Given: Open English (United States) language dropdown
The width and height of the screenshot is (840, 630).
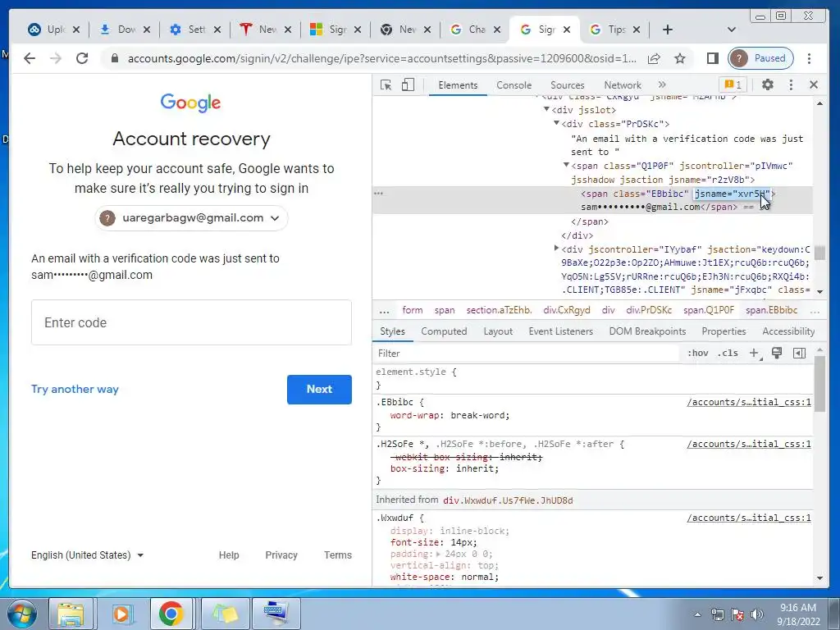Looking at the screenshot, I should pos(87,555).
